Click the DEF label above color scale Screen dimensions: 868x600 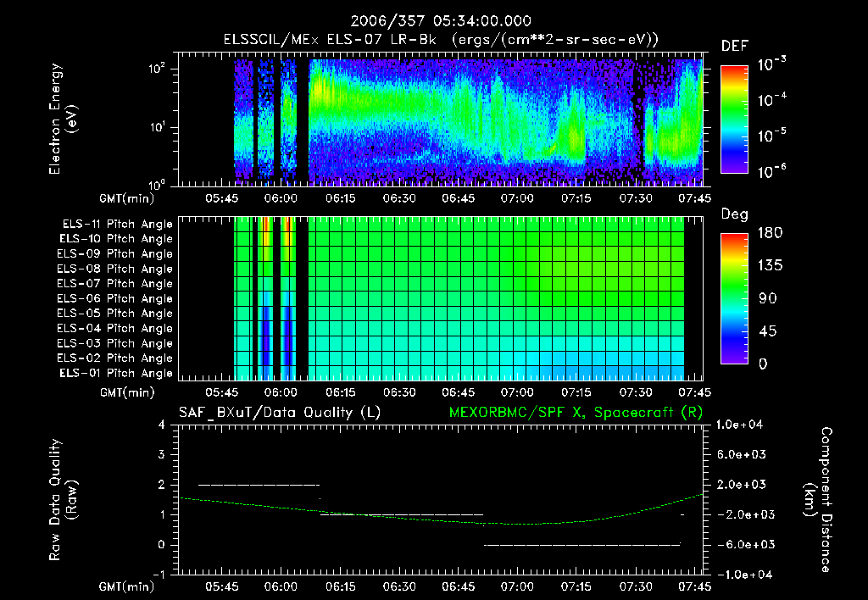click(735, 46)
